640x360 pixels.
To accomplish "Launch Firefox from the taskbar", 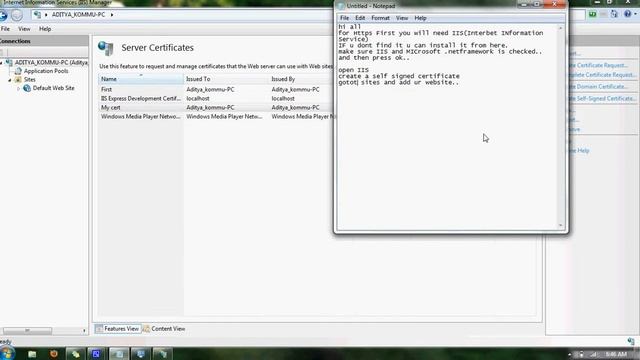I will (x=54, y=354).
